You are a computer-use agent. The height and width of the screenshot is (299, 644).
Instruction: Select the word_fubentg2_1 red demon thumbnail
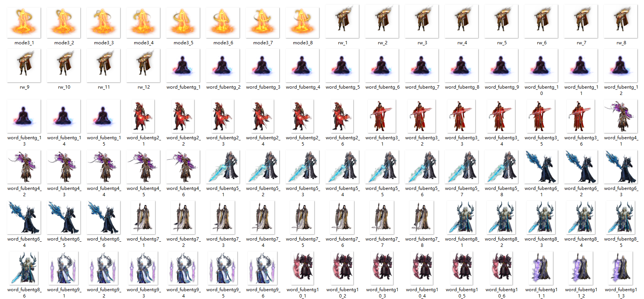coord(144,116)
